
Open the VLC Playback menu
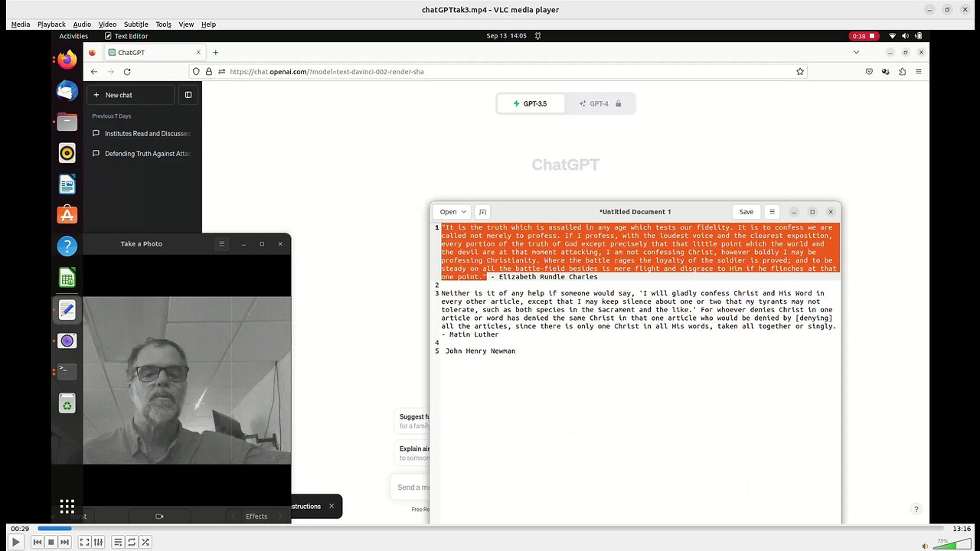point(51,24)
